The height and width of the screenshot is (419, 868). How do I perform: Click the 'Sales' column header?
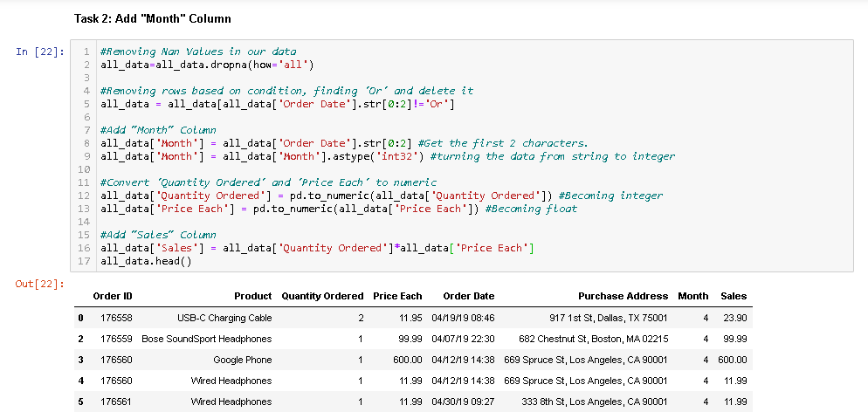[x=734, y=296]
